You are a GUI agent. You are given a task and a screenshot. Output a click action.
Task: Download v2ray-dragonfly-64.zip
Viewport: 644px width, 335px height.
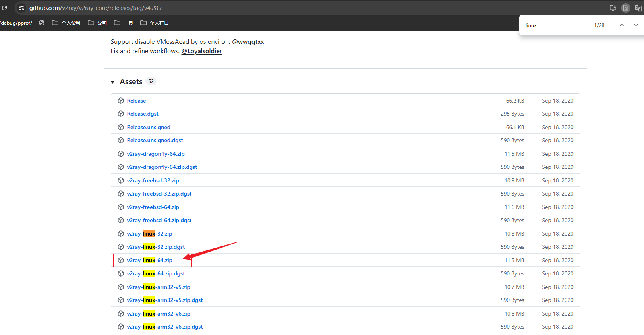(156, 154)
